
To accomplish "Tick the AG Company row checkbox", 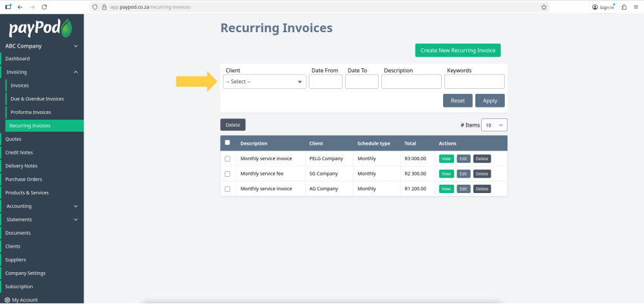I will click(x=227, y=189).
